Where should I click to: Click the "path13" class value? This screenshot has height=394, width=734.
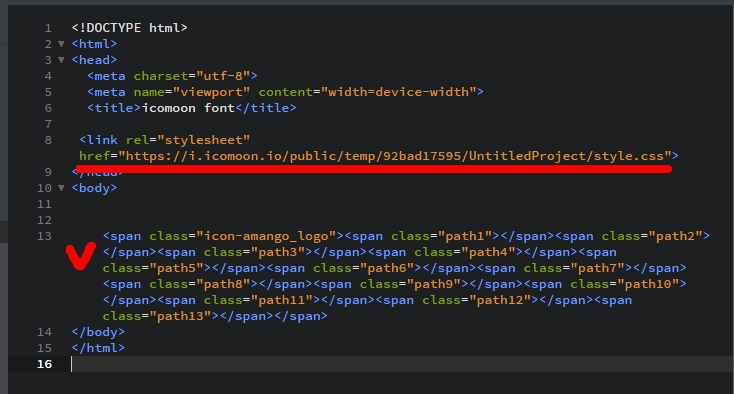[x=180, y=316]
